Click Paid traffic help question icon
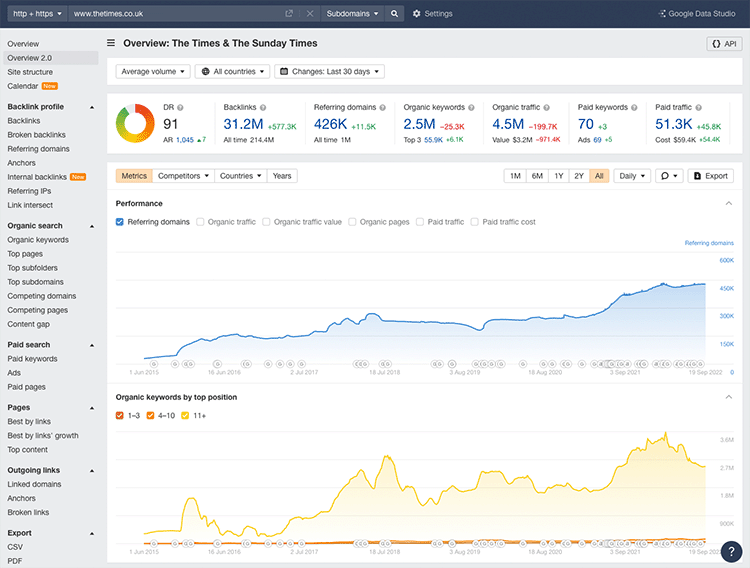 [698, 108]
